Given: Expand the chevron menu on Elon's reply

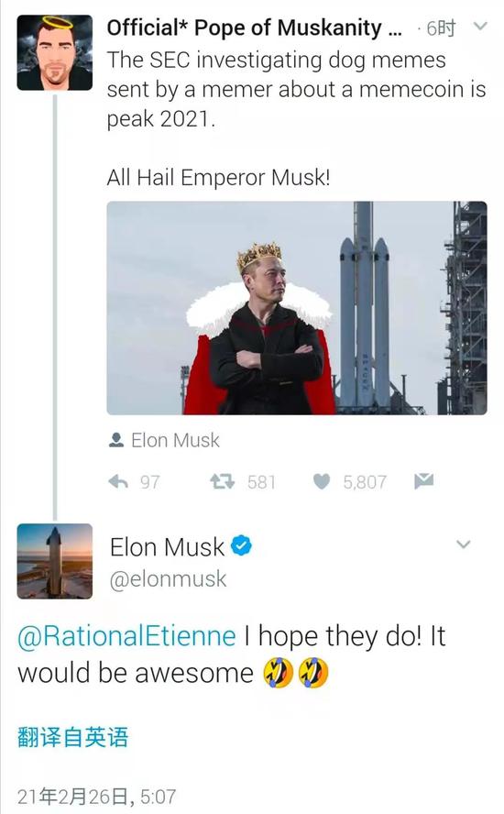Looking at the screenshot, I should (x=463, y=544).
